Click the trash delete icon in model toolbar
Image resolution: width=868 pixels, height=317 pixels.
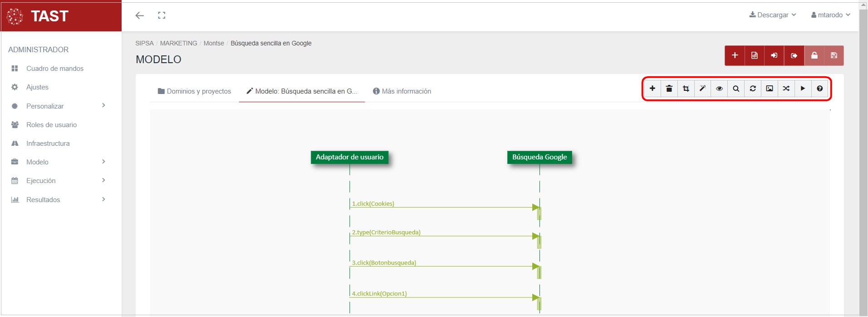669,89
